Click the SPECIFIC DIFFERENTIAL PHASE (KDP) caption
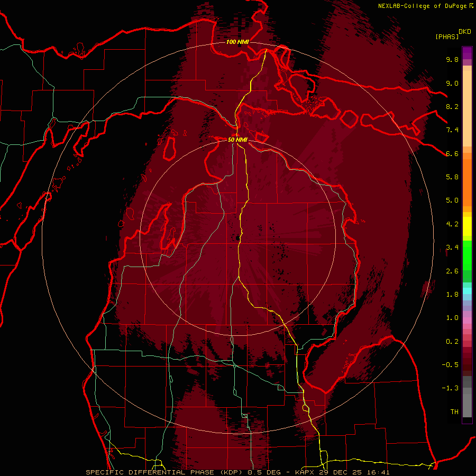The width and height of the screenshot is (476, 476). 165,472
